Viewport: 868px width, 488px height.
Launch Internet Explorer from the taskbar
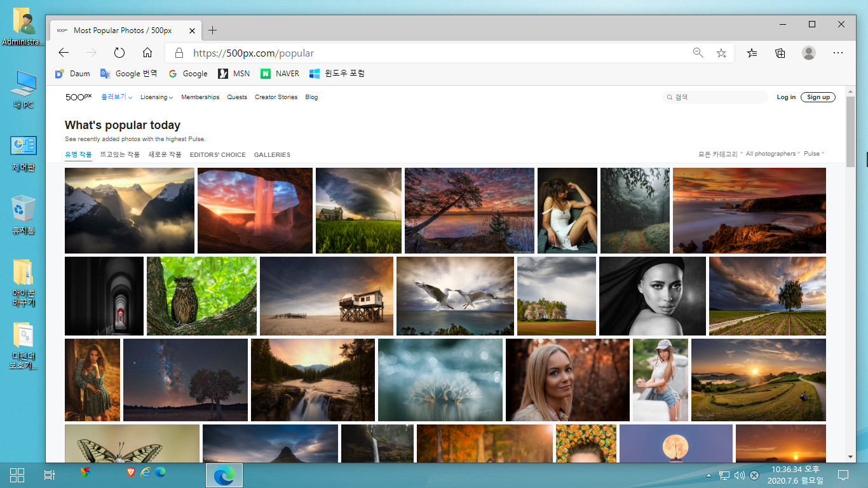tap(146, 472)
